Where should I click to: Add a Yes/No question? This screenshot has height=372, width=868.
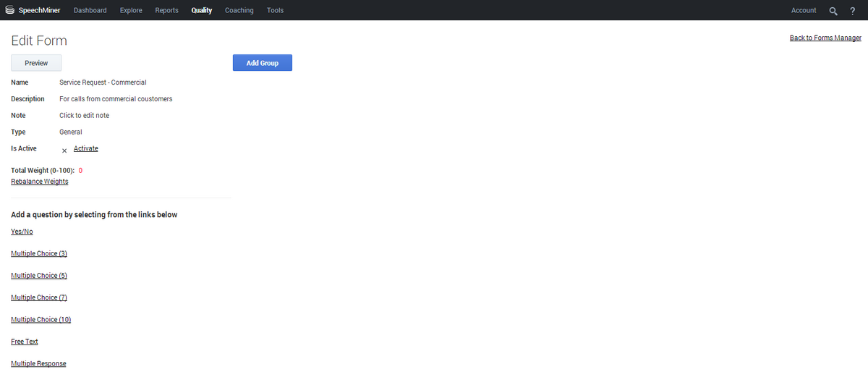[x=22, y=232]
